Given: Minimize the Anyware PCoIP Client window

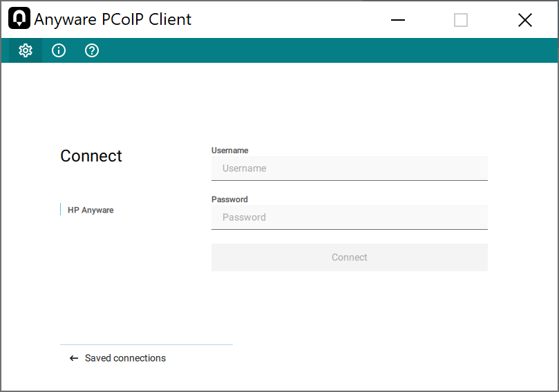Looking at the screenshot, I should tap(398, 20).
